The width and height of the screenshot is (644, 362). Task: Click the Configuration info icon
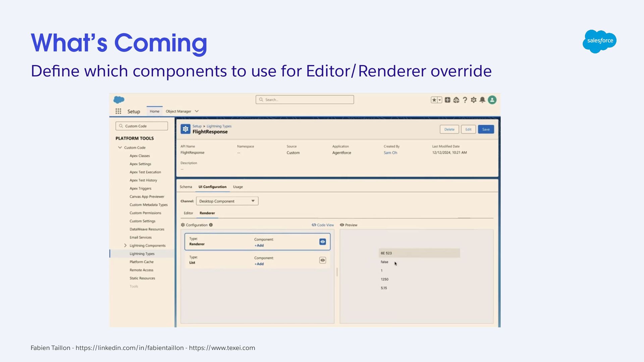tap(211, 225)
